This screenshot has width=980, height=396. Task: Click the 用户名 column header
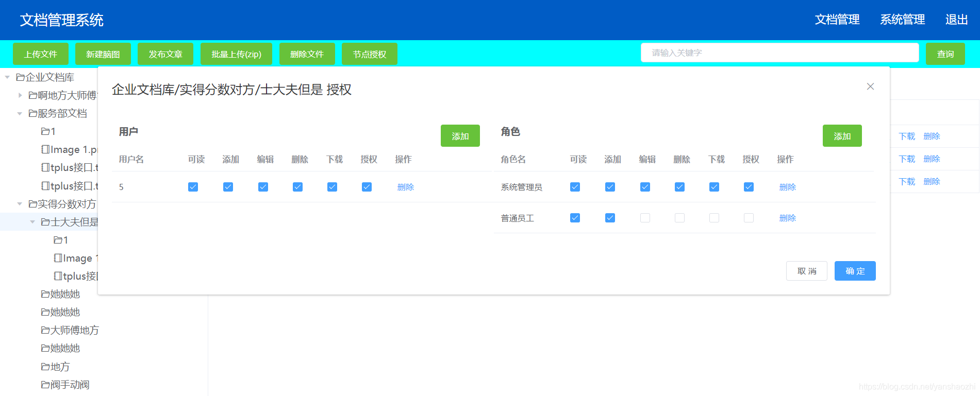click(x=131, y=159)
